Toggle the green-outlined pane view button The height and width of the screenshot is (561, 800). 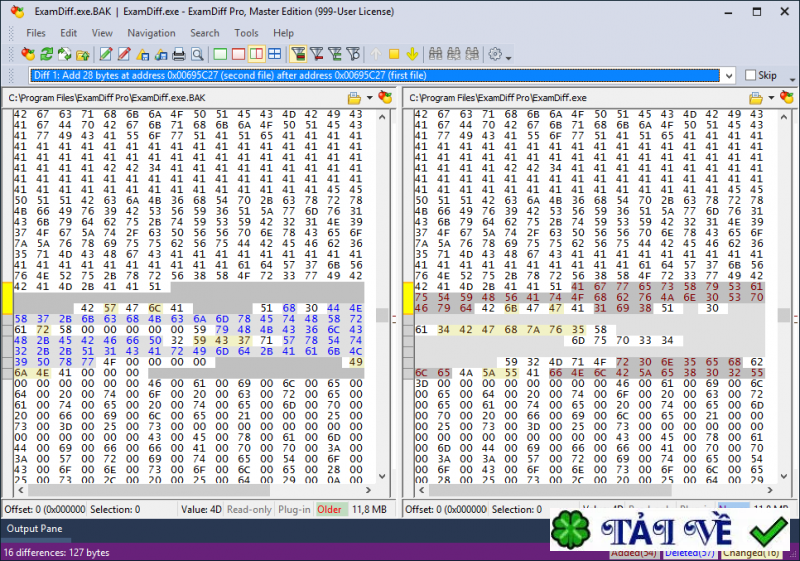(219, 54)
